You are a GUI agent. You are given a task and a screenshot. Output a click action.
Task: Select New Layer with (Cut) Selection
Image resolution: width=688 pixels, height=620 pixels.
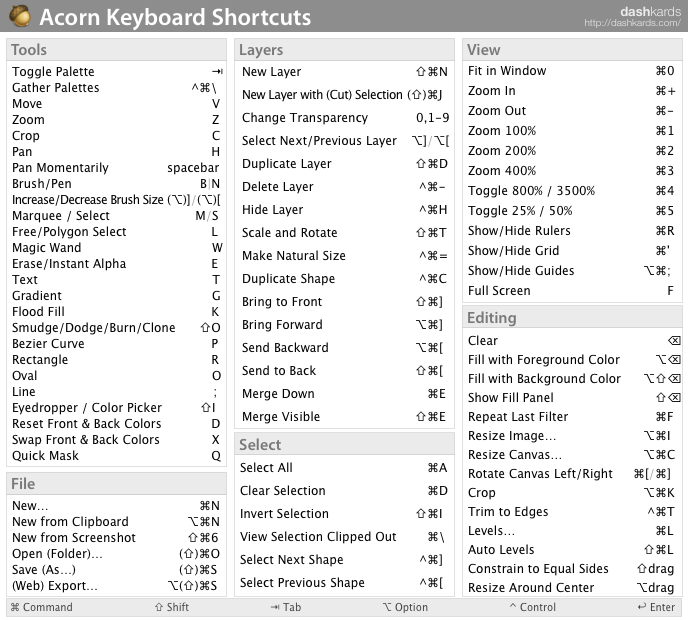pos(342,95)
